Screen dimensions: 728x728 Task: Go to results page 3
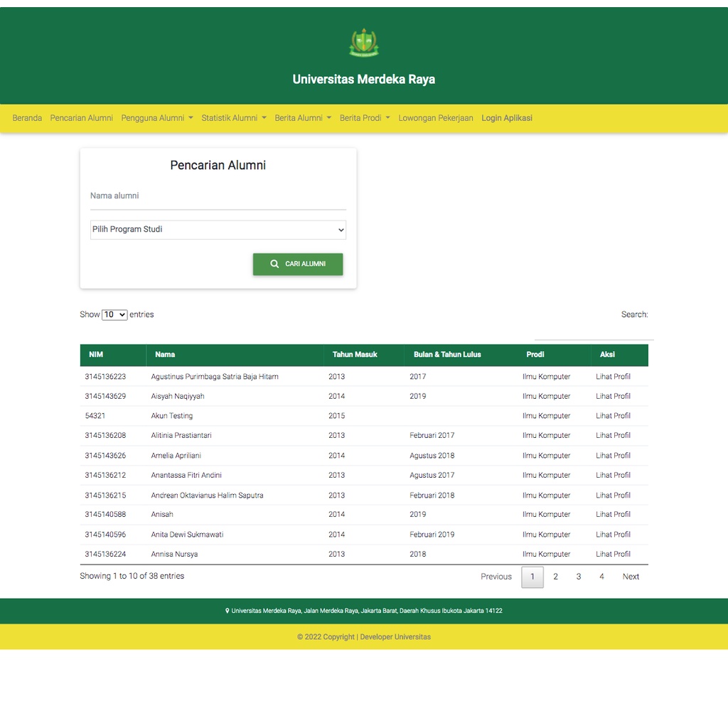579,577
